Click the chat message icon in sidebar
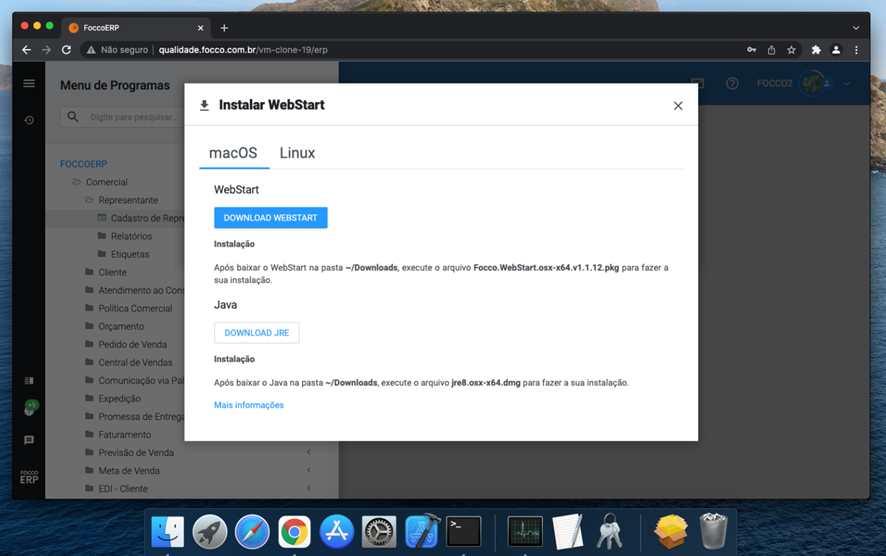This screenshot has height=556, width=886. coord(29,440)
